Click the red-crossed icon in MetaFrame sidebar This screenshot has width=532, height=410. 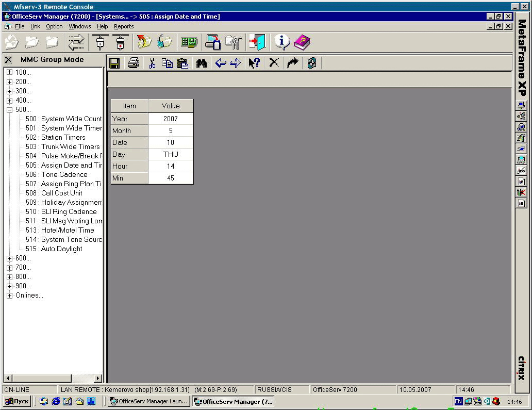click(521, 192)
